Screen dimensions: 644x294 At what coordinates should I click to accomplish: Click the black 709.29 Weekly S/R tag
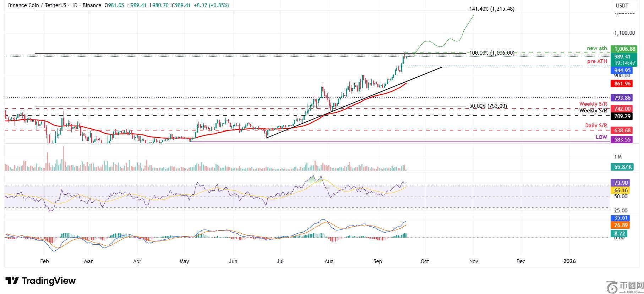pos(621,116)
